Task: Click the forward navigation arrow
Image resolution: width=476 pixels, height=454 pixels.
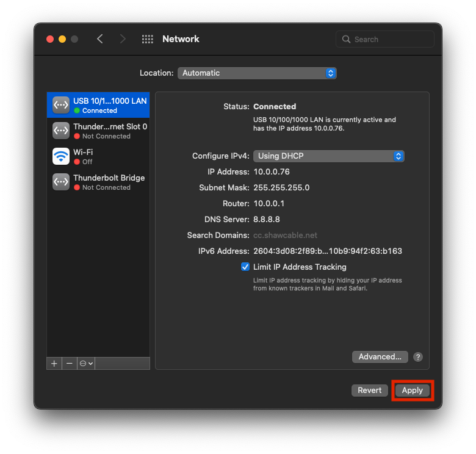Action: [123, 39]
